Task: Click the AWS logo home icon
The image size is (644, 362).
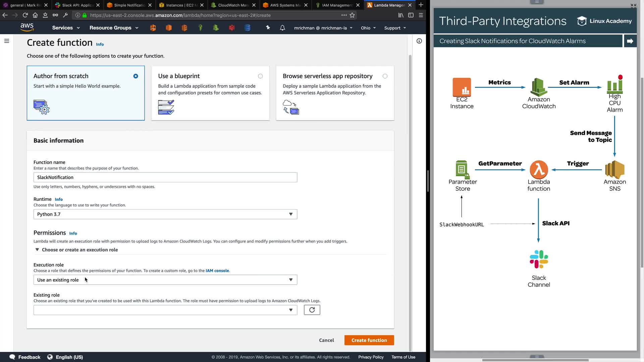Action: [x=27, y=27]
